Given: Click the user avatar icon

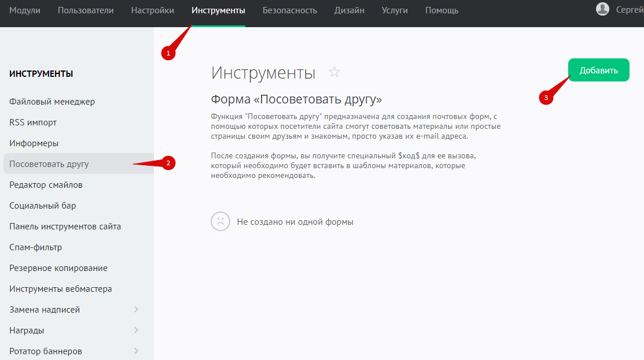Looking at the screenshot, I should tap(602, 9).
